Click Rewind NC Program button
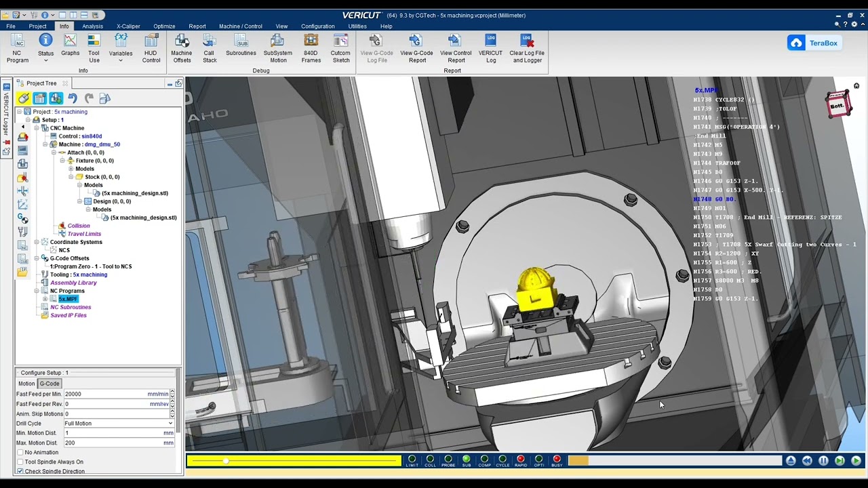 click(x=807, y=461)
